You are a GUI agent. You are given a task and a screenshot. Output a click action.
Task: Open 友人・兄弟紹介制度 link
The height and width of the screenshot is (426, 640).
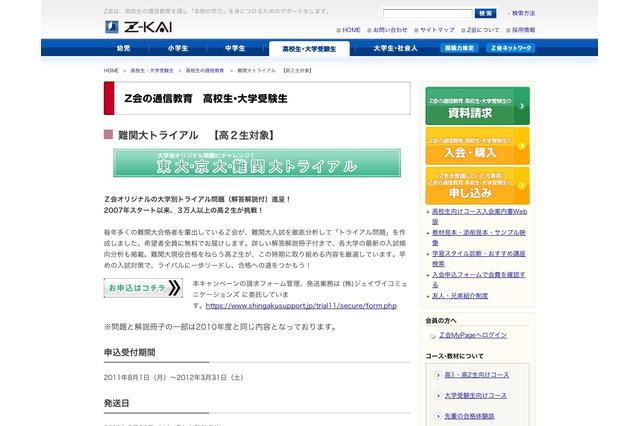click(x=460, y=295)
